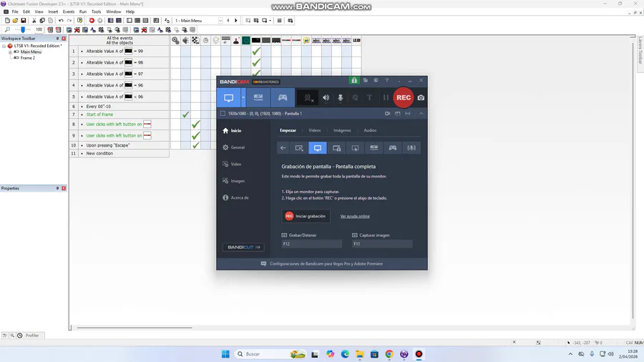Select around-mouse recording mode
644x362 pixels.
(x=355, y=148)
